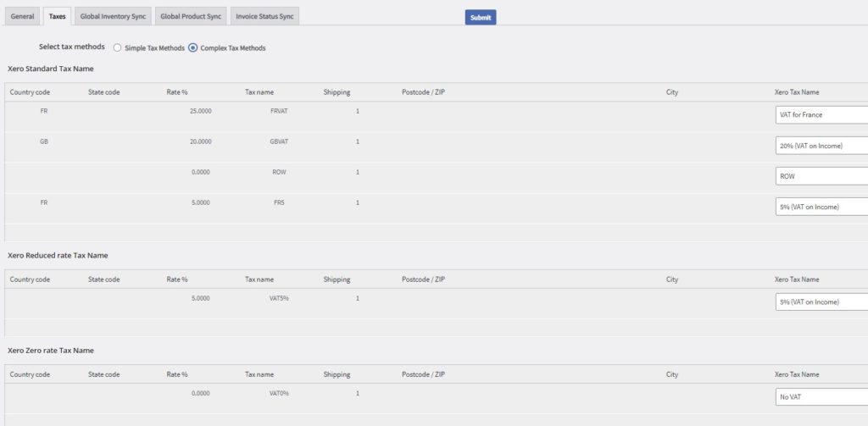The height and width of the screenshot is (426, 868).
Task: Open the Global Product Sync tab
Action: 191,17
